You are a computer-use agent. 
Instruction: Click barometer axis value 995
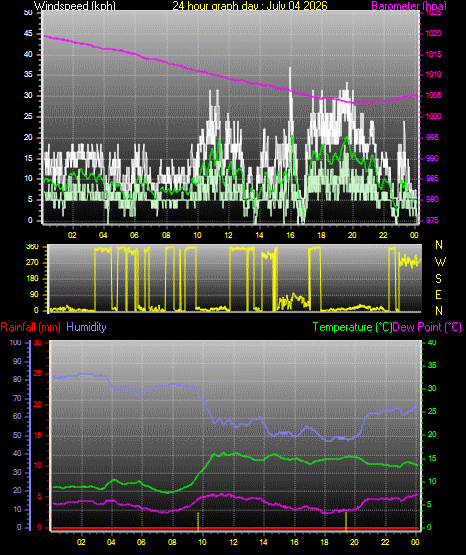[432, 137]
